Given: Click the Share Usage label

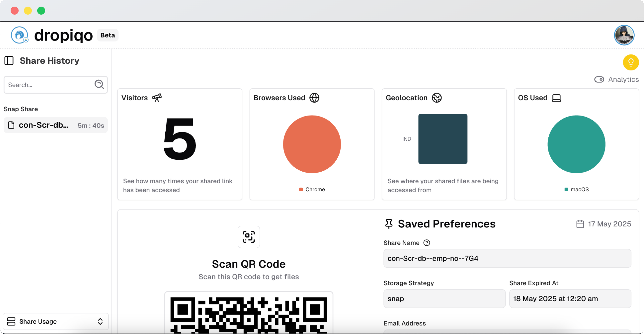Looking at the screenshot, I should coord(38,321).
